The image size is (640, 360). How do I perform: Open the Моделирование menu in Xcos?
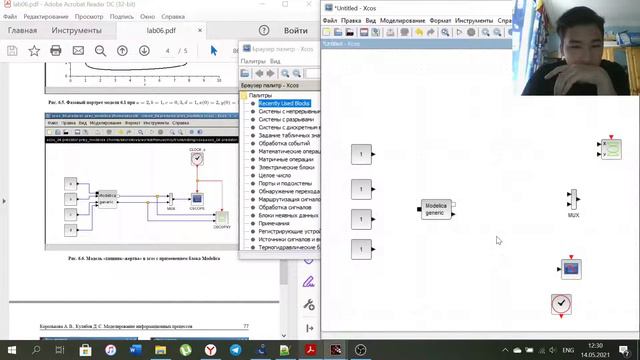click(x=402, y=20)
